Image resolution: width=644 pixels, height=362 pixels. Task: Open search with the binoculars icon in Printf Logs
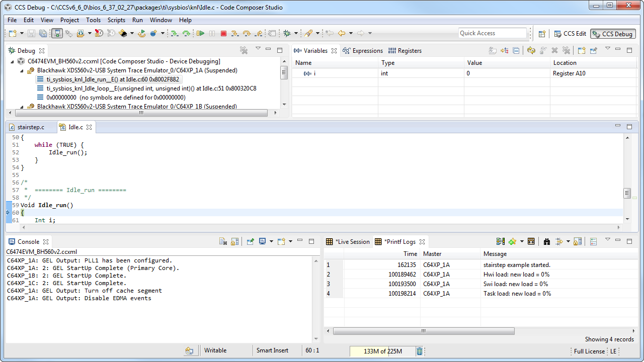[x=547, y=241]
